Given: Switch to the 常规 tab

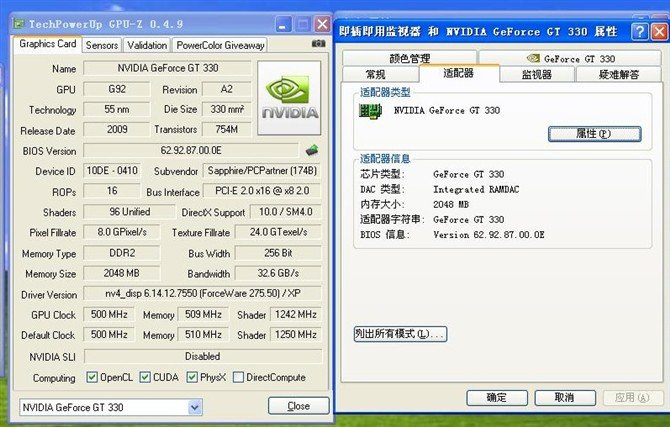Looking at the screenshot, I should 376,74.
